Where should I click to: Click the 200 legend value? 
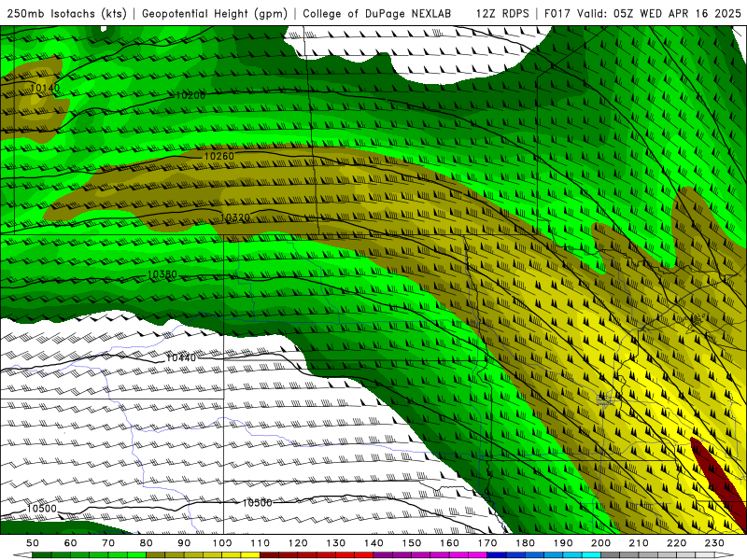[x=600, y=543]
